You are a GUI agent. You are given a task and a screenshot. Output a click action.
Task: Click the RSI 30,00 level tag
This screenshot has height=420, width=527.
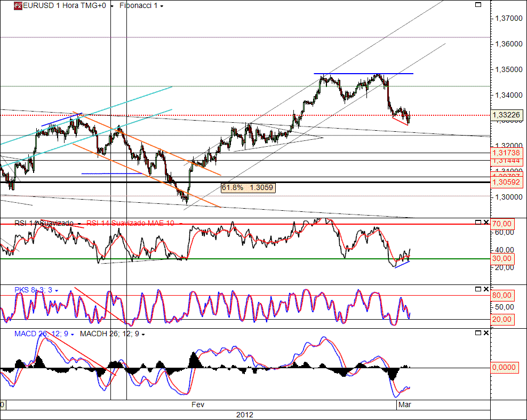pyautogui.click(x=502, y=259)
